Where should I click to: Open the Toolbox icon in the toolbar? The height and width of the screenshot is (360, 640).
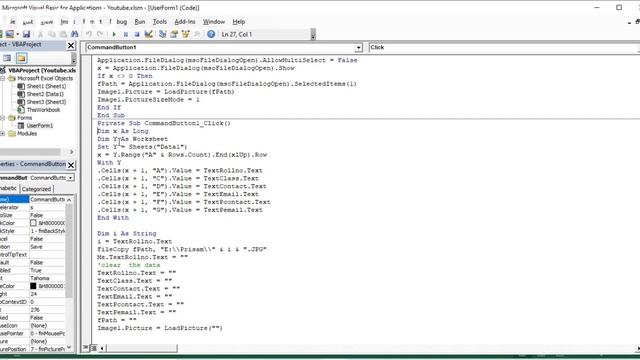click(197, 34)
